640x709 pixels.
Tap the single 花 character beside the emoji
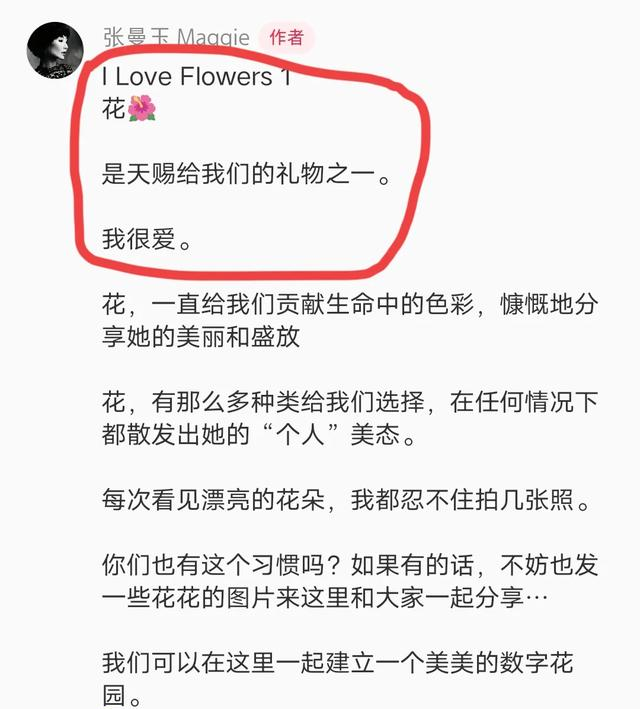[114, 109]
